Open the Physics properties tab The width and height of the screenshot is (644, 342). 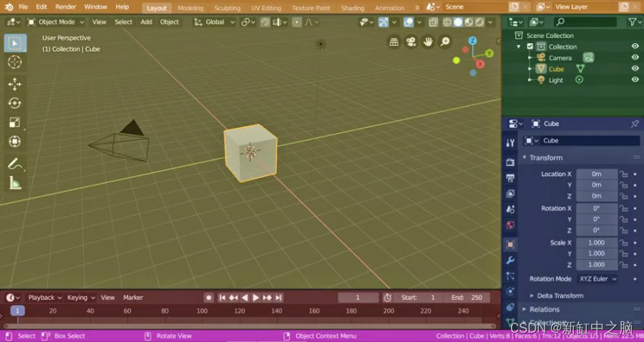tap(510, 291)
